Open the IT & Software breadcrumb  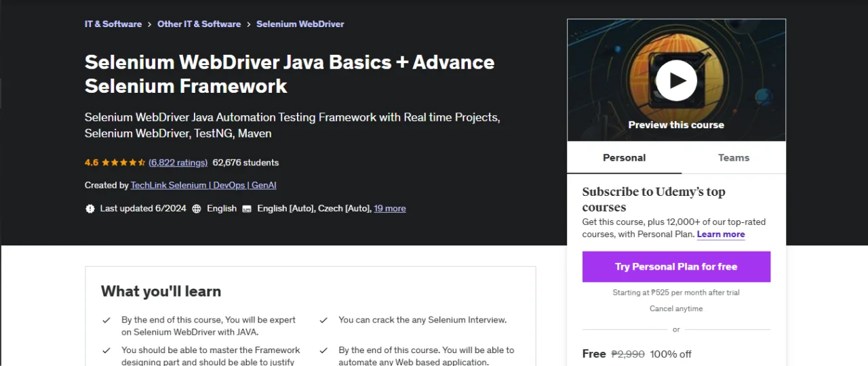pos(113,24)
